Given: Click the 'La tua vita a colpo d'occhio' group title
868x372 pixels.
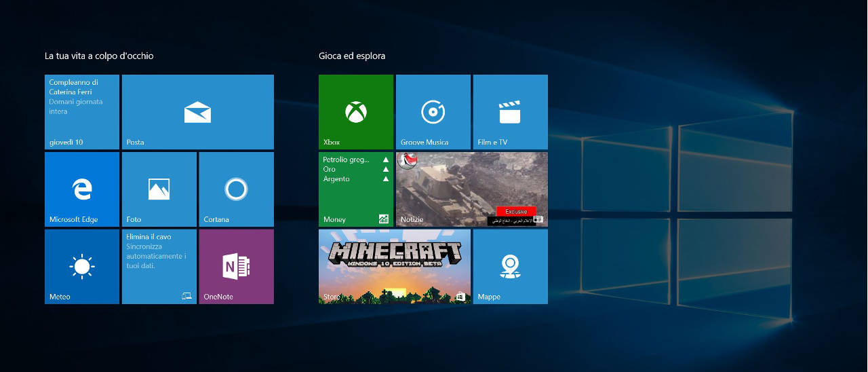Looking at the screenshot, I should 99,56.
